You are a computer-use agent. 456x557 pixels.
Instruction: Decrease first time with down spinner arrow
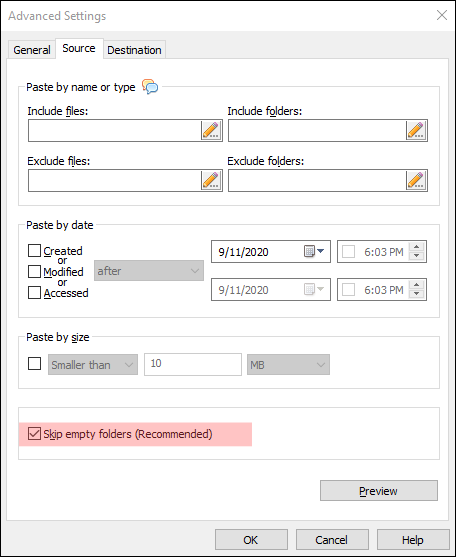click(417, 256)
